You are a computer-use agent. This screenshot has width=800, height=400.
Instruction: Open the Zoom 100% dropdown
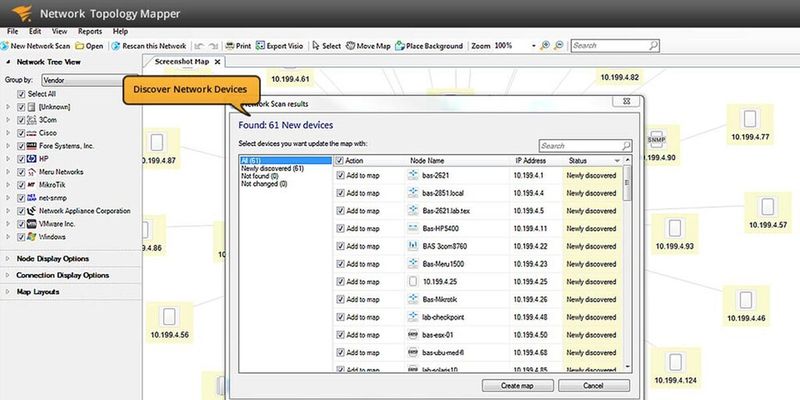click(534, 46)
